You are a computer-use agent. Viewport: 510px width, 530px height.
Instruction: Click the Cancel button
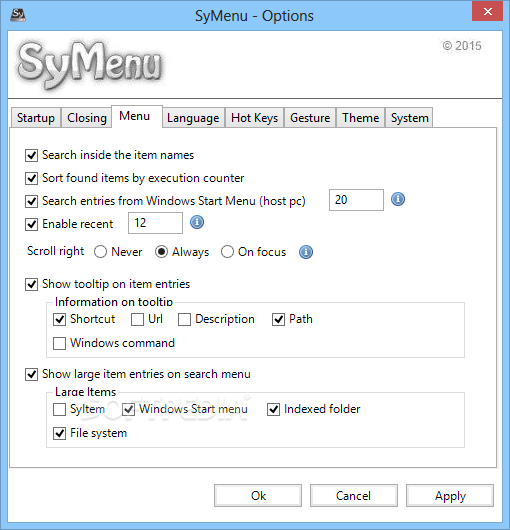tap(354, 496)
